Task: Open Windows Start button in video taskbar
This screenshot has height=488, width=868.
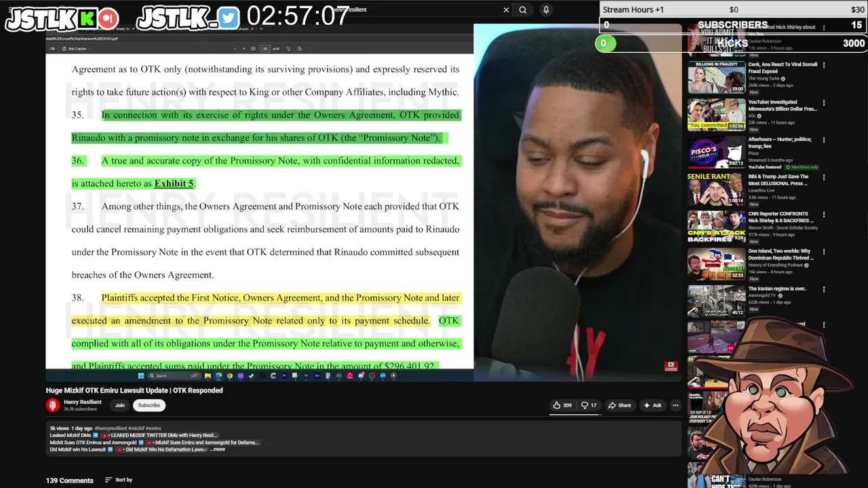Action: (x=141, y=375)
